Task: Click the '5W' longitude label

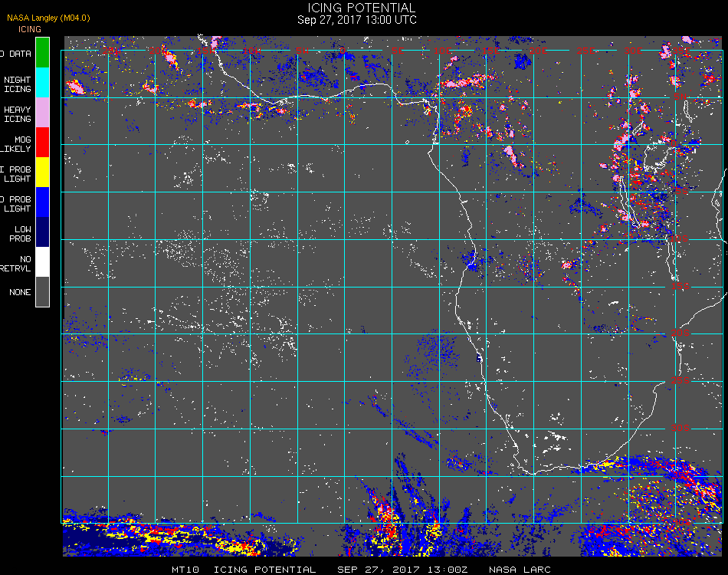Action: pyautogui.click(x=302, y=51)
